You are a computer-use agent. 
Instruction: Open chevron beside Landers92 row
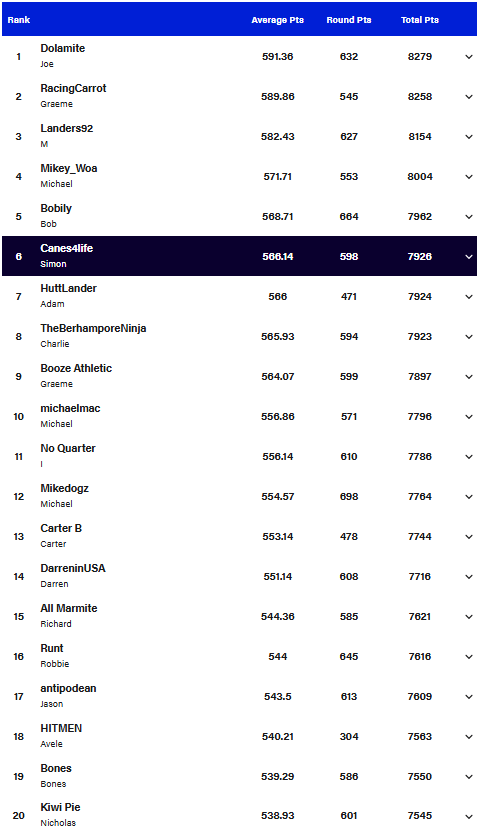(468, 136)
